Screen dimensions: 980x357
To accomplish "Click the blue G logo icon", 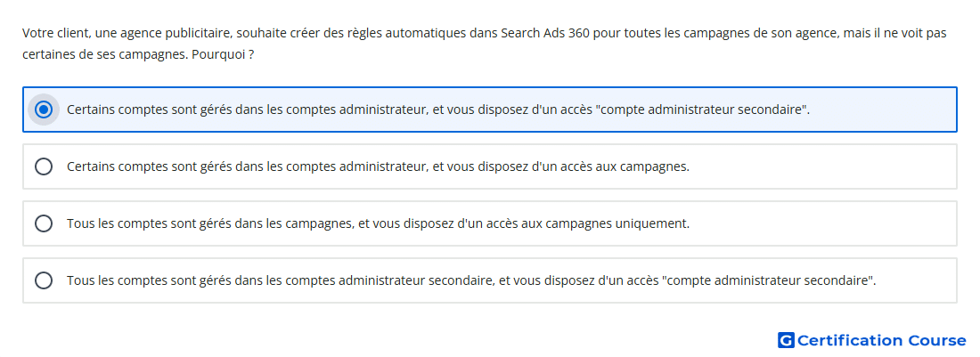I will click(x=786, y=340).
